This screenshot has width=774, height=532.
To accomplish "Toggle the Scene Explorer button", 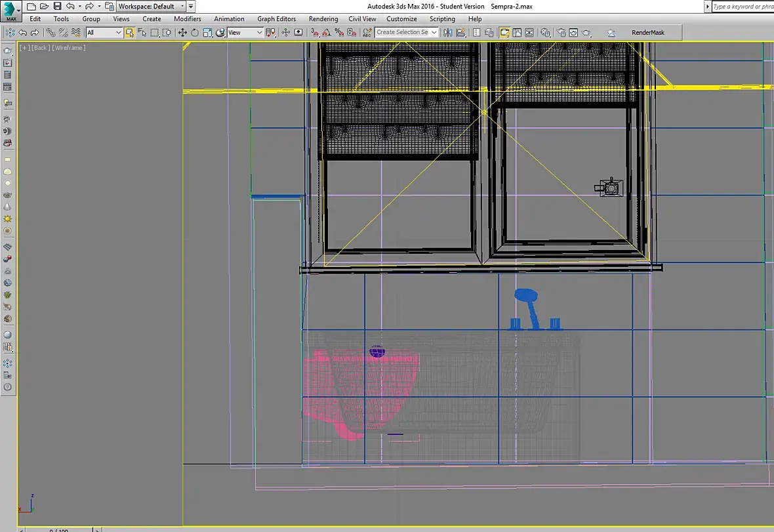I will click(x=476, y=33).
